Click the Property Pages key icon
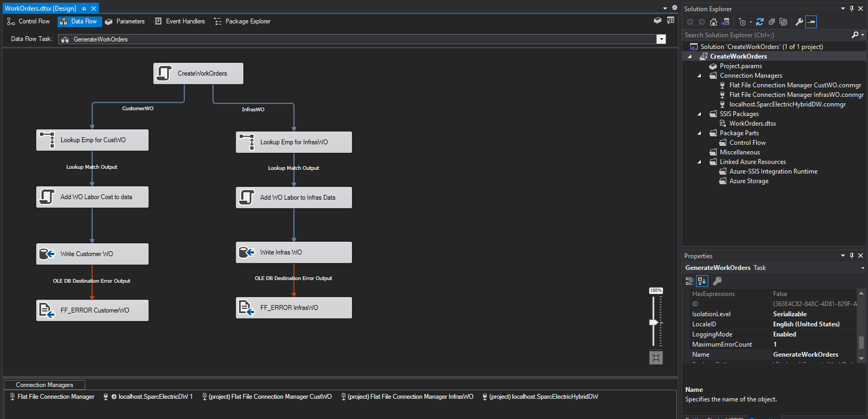Image resolution: width=868 pixels, height=419 pixels. click(717, 281)
